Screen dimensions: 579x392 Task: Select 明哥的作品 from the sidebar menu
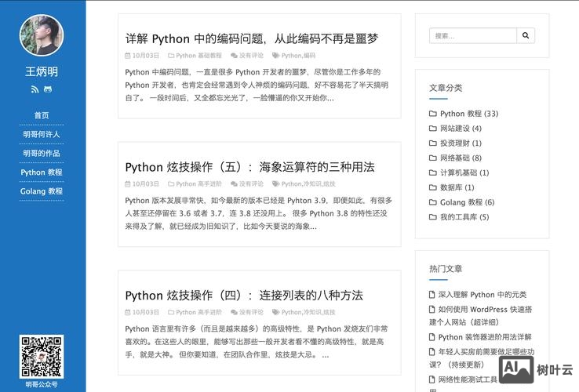coord(42,153)
